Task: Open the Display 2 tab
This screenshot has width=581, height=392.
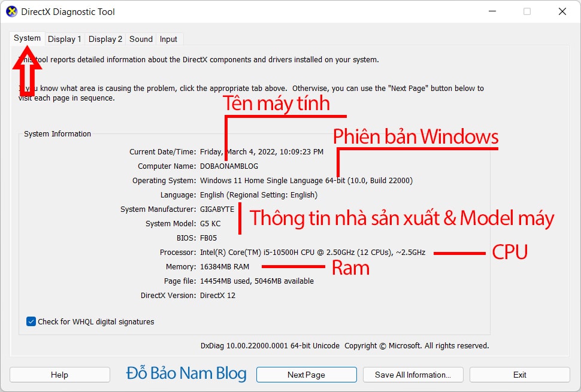Action: point(105,39)
